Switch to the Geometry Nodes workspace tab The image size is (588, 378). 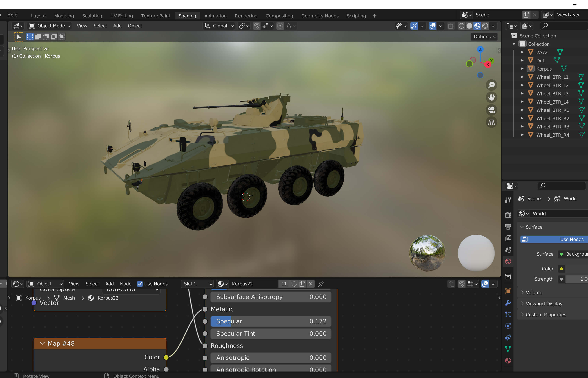coord(320,16)
